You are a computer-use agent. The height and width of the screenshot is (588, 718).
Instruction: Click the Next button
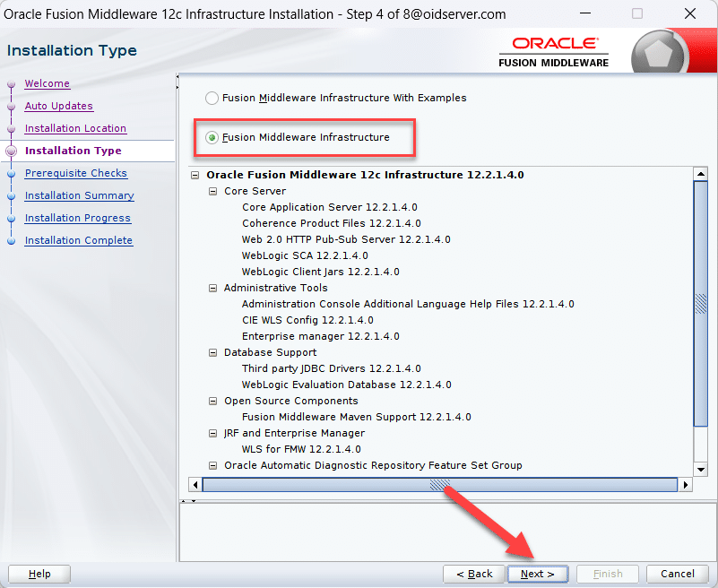[x=537, y=574]
